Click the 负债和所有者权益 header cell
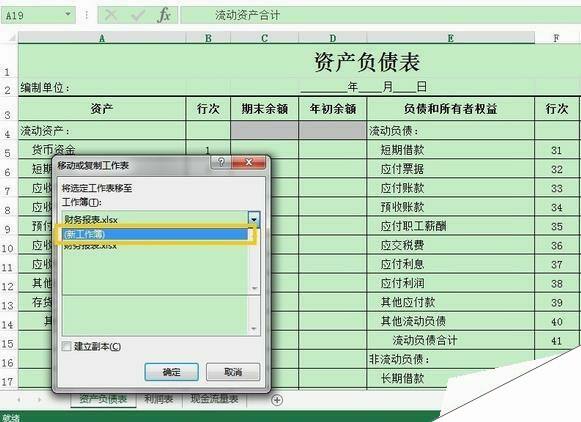 [x=451, y=109]
